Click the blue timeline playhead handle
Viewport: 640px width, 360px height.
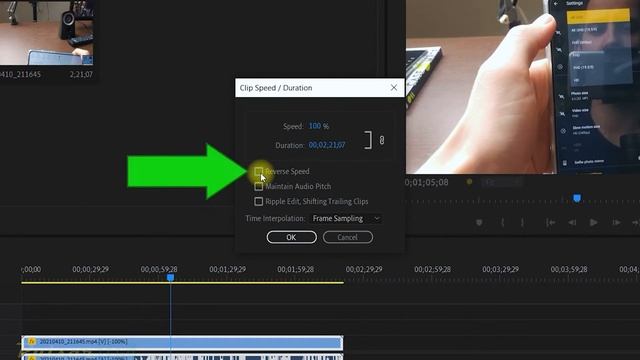171,278
